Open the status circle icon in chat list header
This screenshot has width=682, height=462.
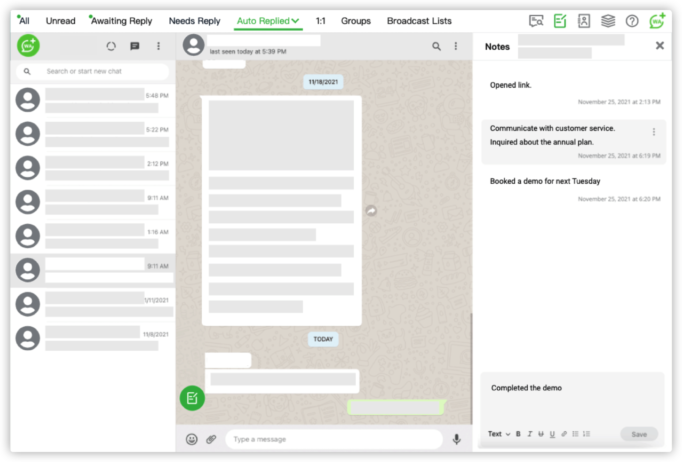coord(111,46)
